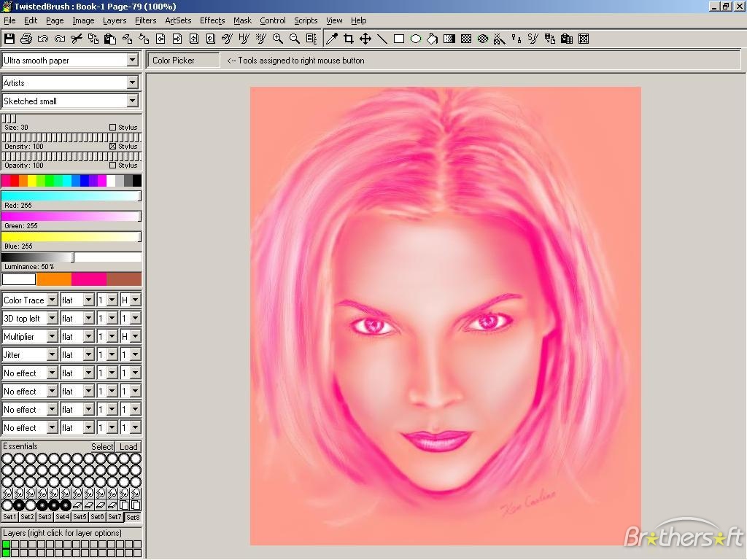Screen dimensions: 747x560
Task: Select the Ellipse shape tool
Action: click(416, 39)
